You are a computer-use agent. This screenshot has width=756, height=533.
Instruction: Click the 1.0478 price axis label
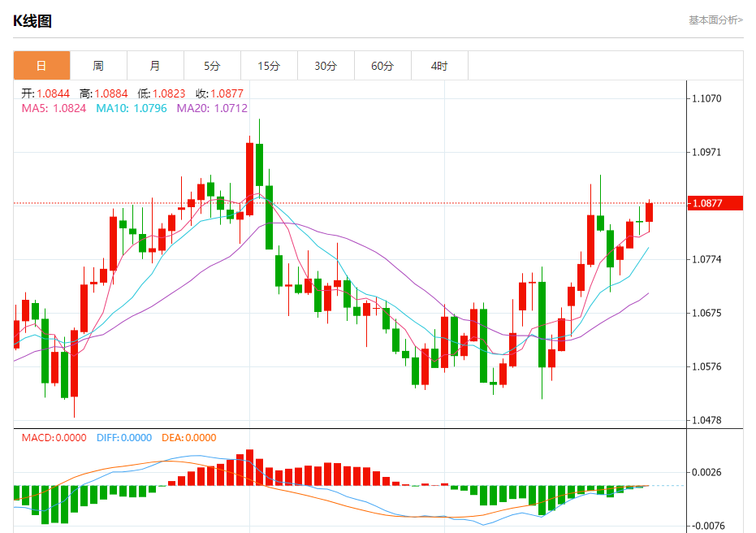(706, 420)
